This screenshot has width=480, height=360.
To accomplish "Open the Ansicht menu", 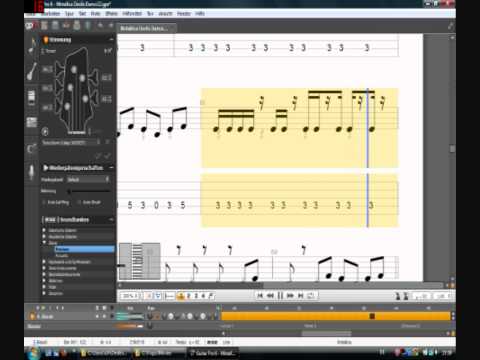I will pyautogui.click(x=165, y=14).
